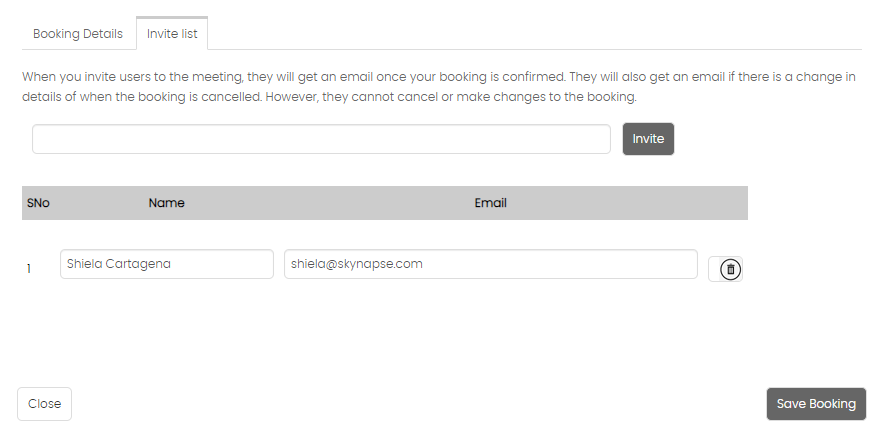Screen dimensions: 887x440
Task: Click the Invite button
Action: (648, 139)
